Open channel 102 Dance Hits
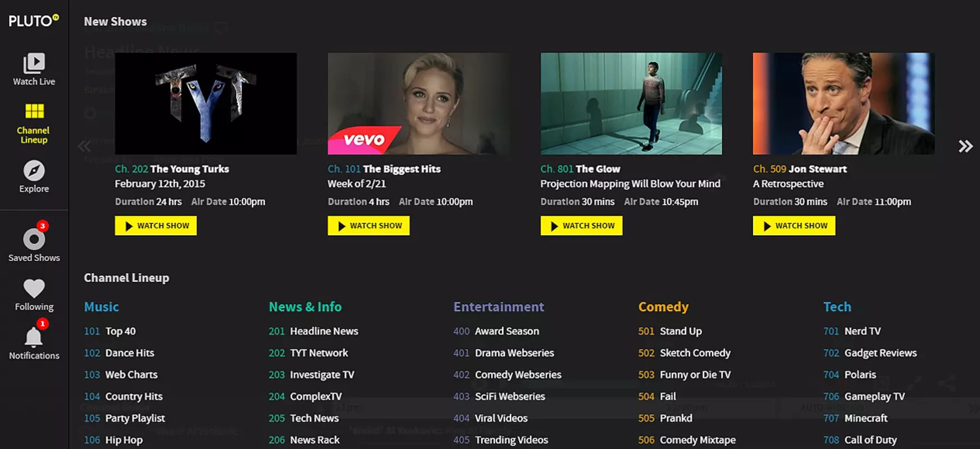 (119, 353)
